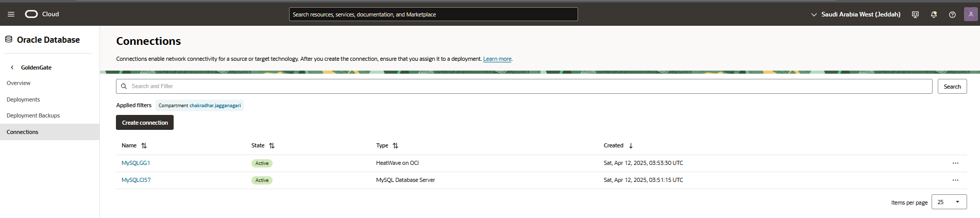The image size is (980, 218).
Task: Click the Active badge for MySQLGG1
Action: tap(262, 163)
